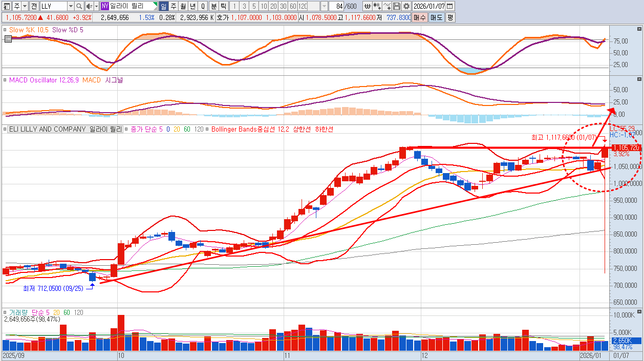644x361 pixels.
Task: Save chart with the floppy disk icon
Action: coord(397,6)
